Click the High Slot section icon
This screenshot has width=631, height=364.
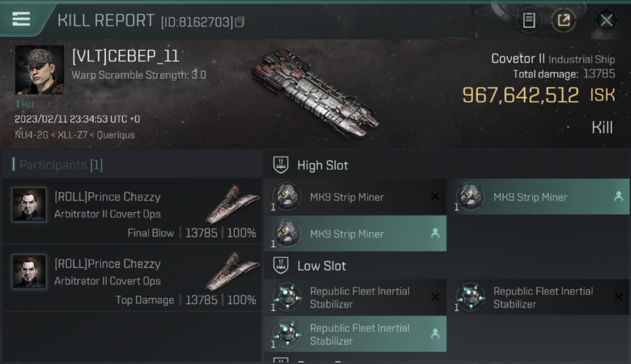281,165
